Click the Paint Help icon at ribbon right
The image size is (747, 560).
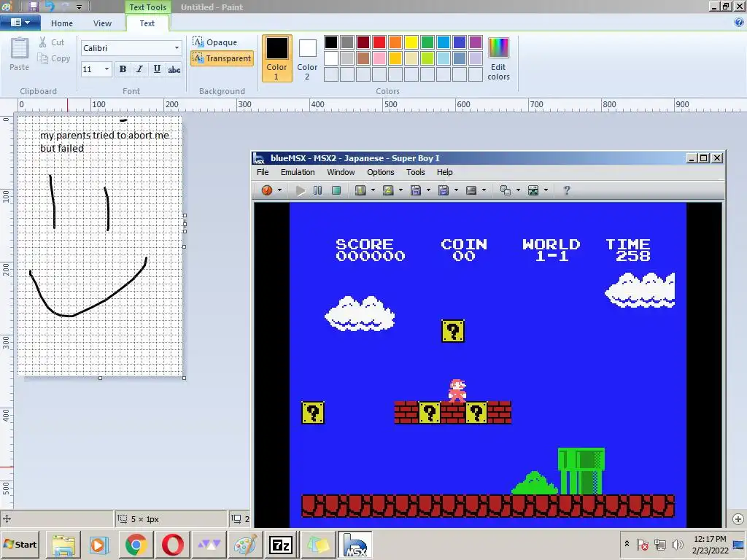[x=739, y=22]
